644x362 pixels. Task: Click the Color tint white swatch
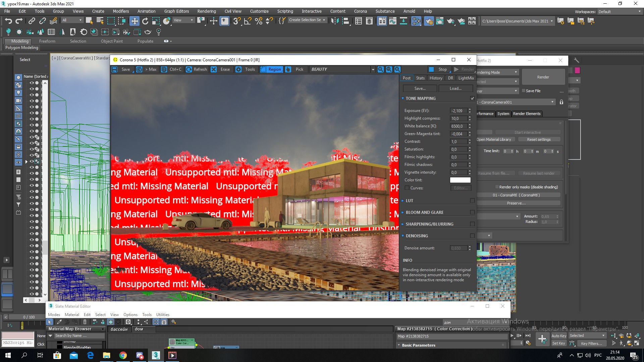coord(460,180)
